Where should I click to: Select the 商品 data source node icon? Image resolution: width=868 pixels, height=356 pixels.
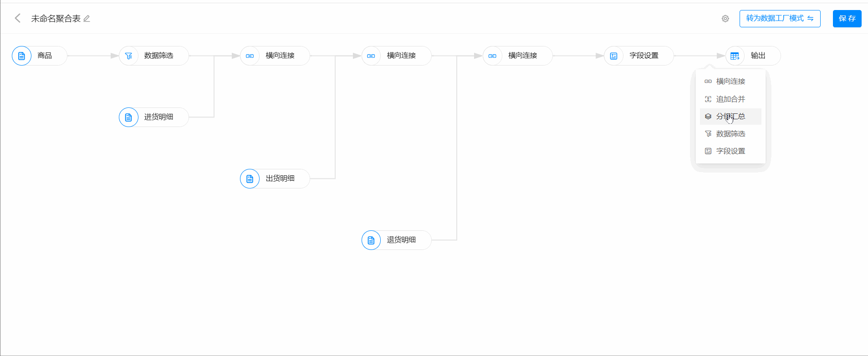21,56
